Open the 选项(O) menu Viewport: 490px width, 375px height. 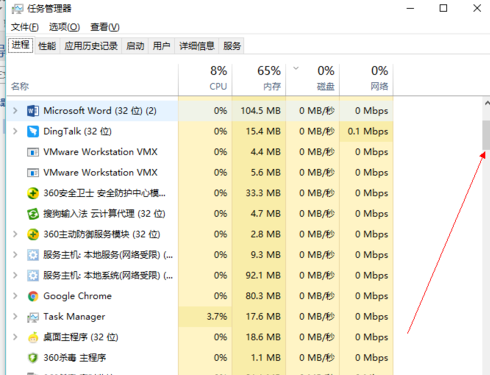click(64, 27)
